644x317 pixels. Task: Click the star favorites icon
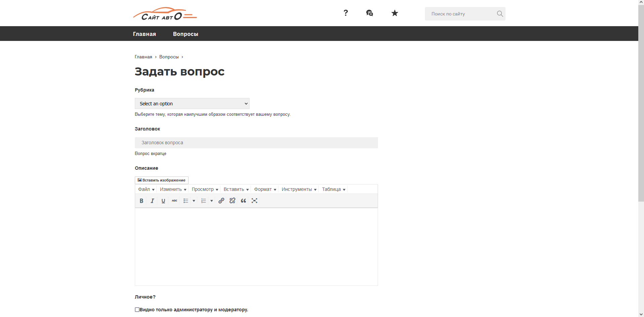395,13
